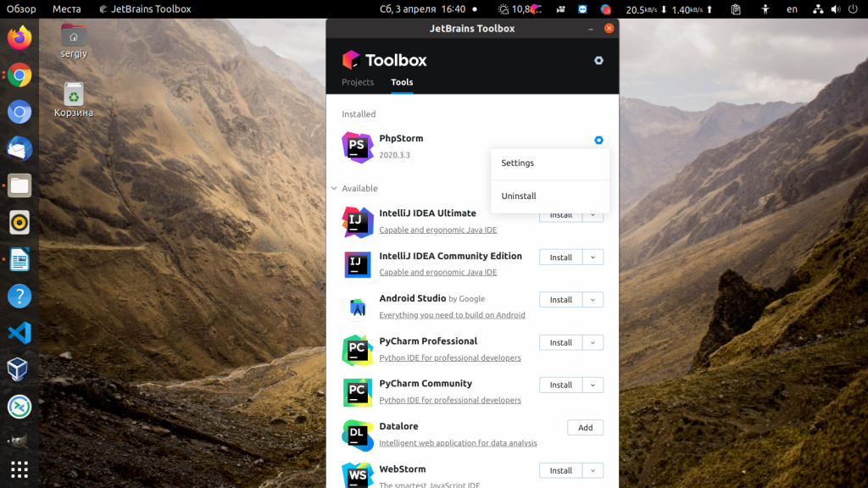Install PyCharm Professional
868x488 pixels.
click(561, 342)
